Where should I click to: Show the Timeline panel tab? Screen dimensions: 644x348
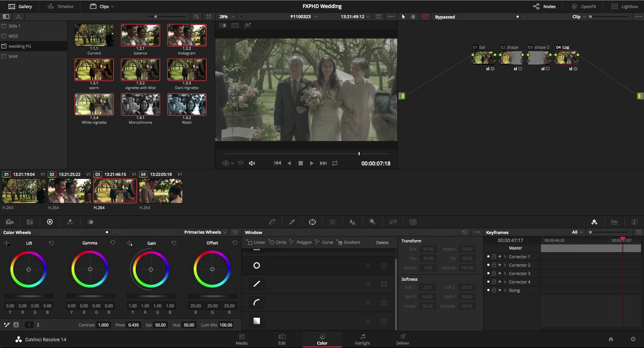click(60, 6)
